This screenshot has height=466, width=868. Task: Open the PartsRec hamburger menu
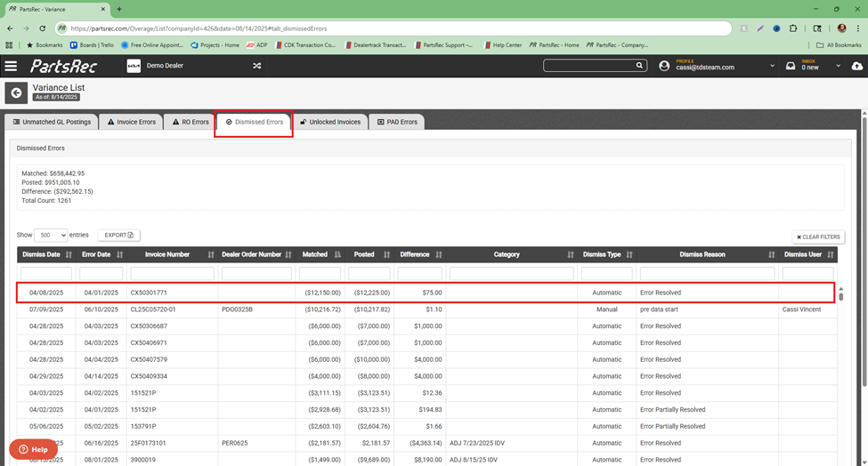11,67
